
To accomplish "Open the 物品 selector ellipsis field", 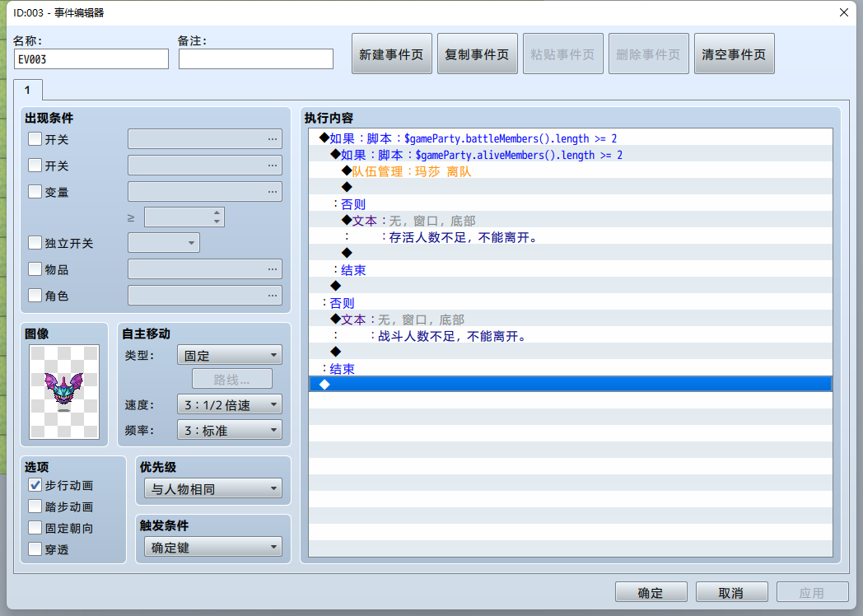I will tap(205, 269).
